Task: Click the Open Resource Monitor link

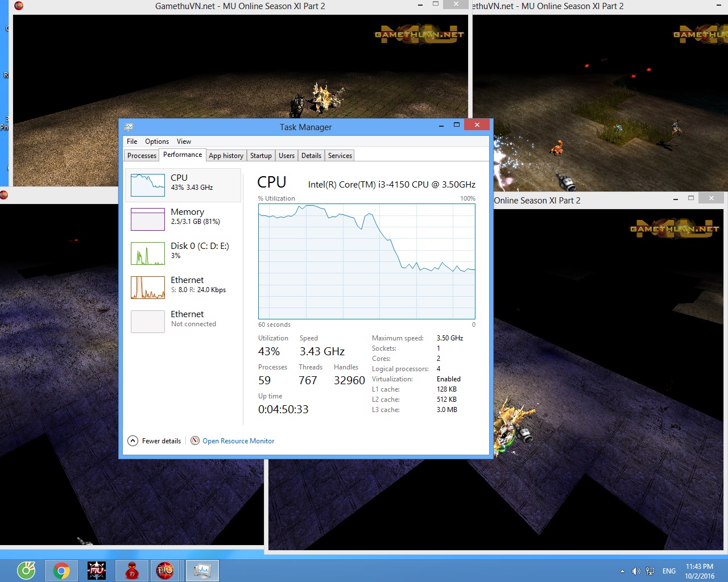Action: [x=238, y=440]
